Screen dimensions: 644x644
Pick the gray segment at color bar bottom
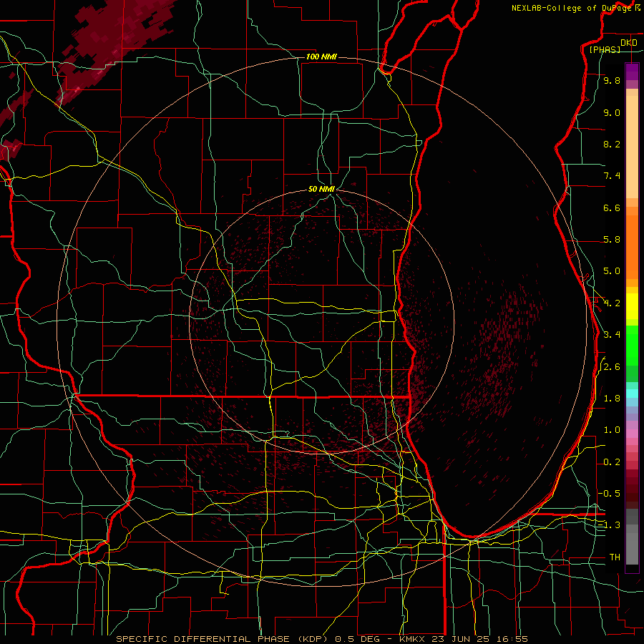(x=632, y=545)
